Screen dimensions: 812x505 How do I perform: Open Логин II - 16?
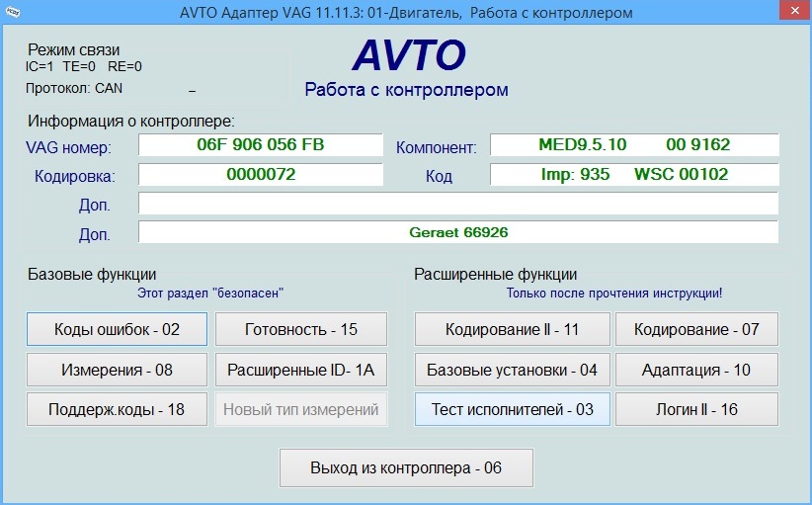point(696,409)
